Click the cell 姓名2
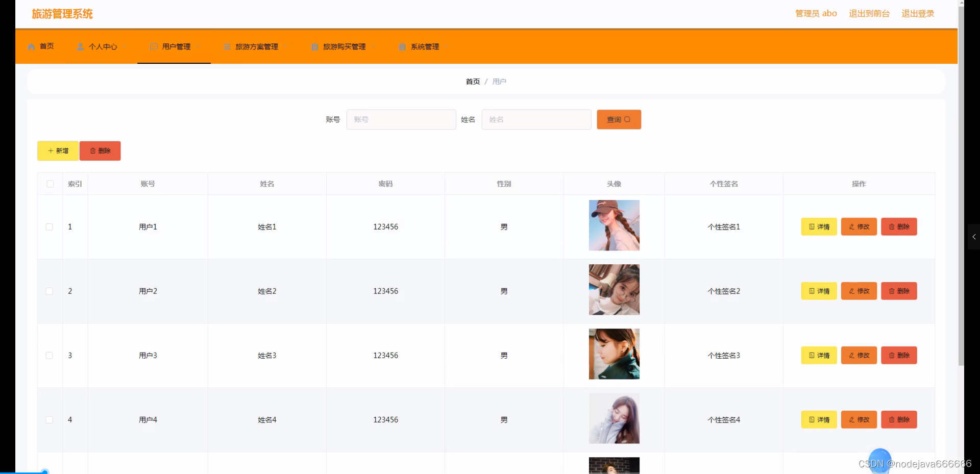980x474 pixels. 267,291
